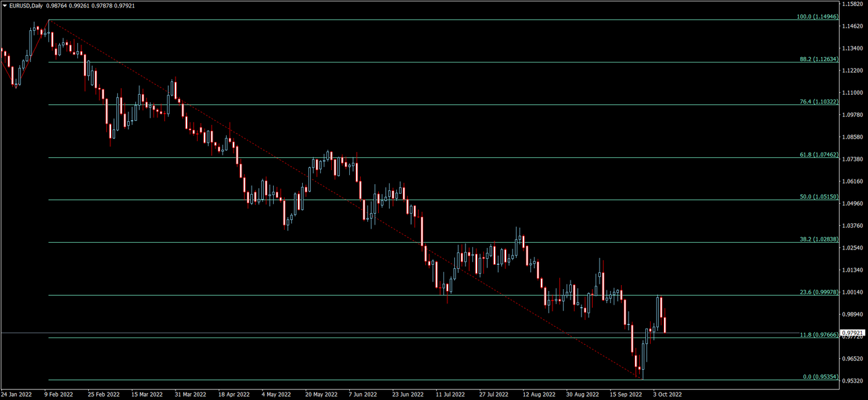Click the 11.8 (0.97666) Fibonacci label
The height and width of the screenshot is (400, 868).
[x=818, y=335]
